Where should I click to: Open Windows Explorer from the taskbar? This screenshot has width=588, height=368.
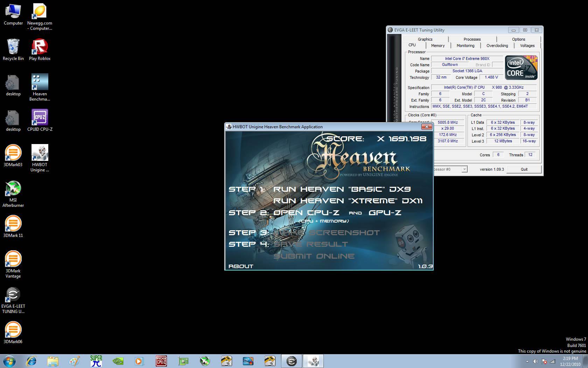pos(53,361)
